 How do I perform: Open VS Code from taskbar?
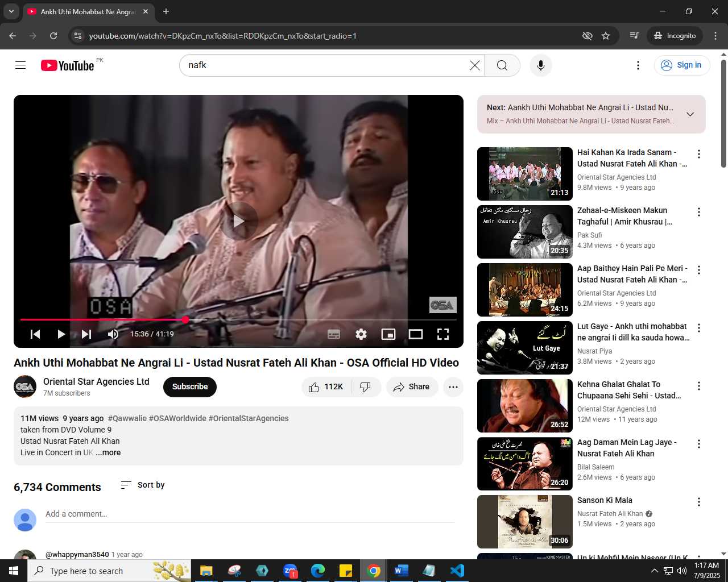[457, 571]
